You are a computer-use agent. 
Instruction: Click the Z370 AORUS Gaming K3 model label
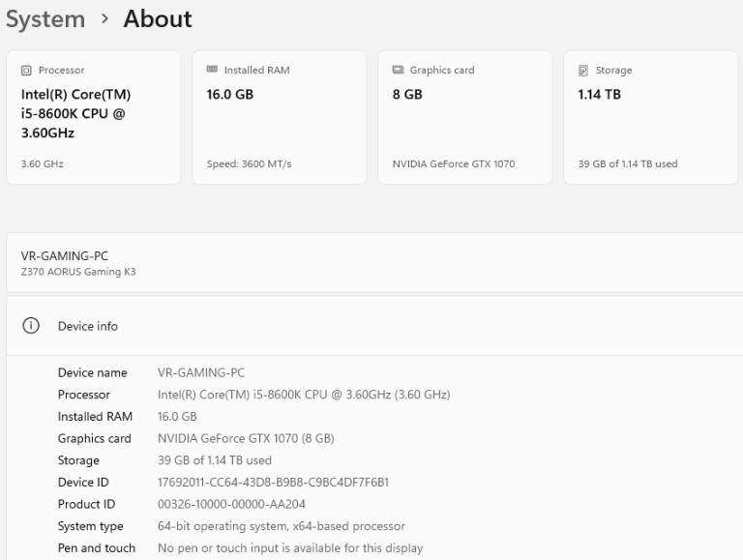(x=78, y=272)
